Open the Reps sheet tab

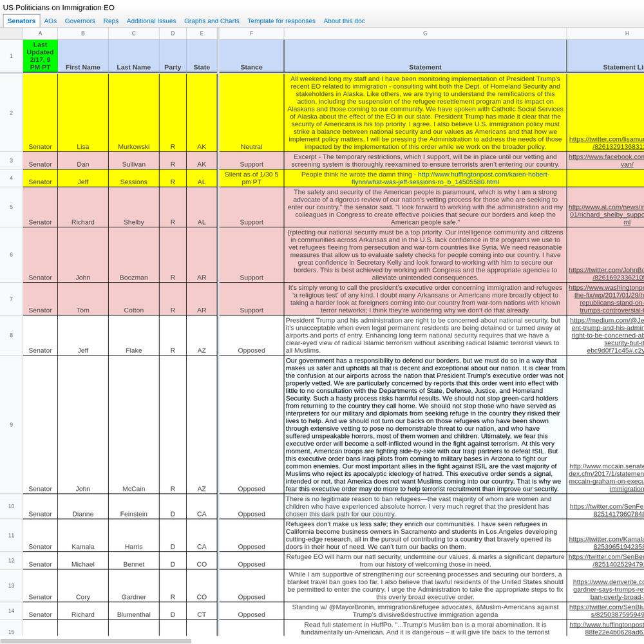click(x=111, y=21)
